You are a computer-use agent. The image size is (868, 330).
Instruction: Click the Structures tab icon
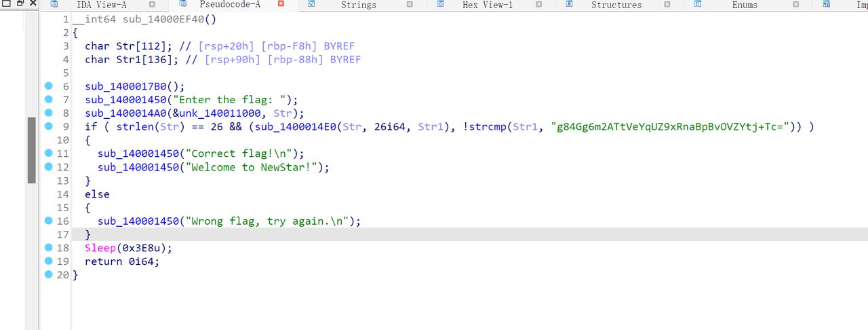pyautogui.click(x=570, y=5)
